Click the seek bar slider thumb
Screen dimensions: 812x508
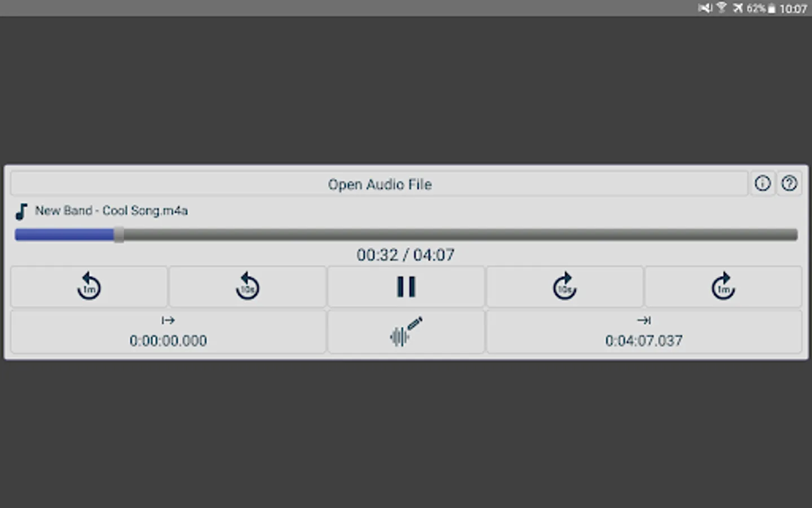(118, 235)
